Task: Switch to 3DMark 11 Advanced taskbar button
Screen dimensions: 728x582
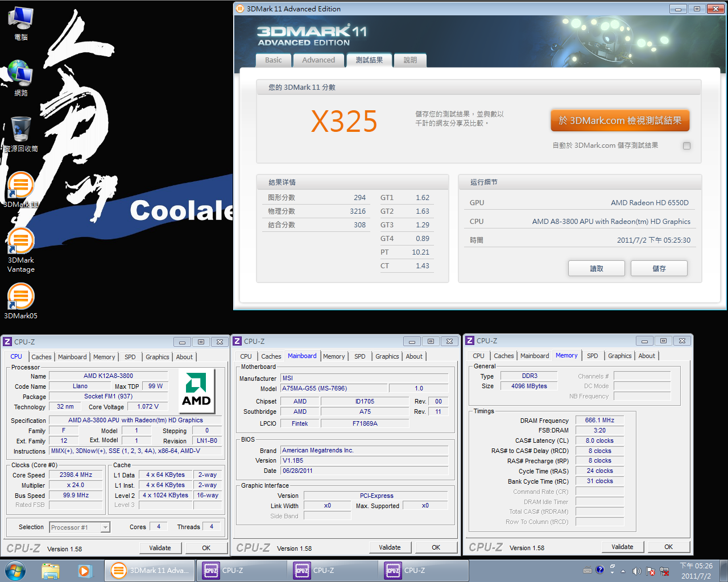Action: click(x=150, y=570)
